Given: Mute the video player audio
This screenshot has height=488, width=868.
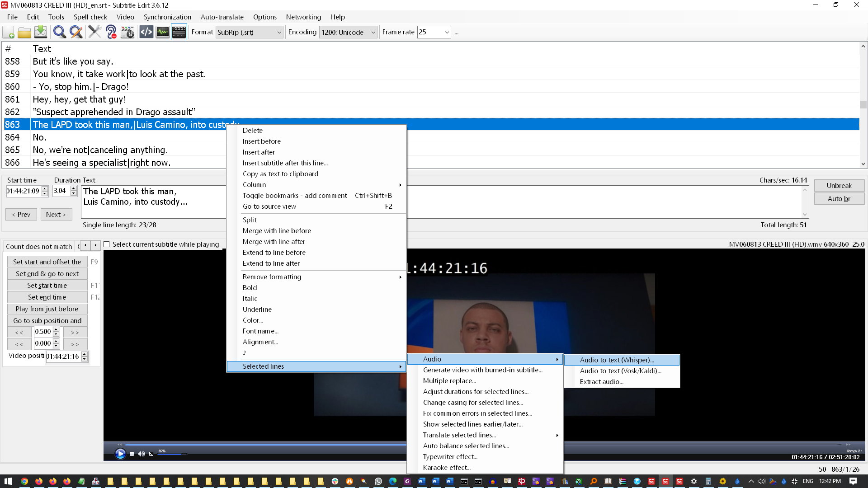Looking at the screenshot, I should pos(141,454).
